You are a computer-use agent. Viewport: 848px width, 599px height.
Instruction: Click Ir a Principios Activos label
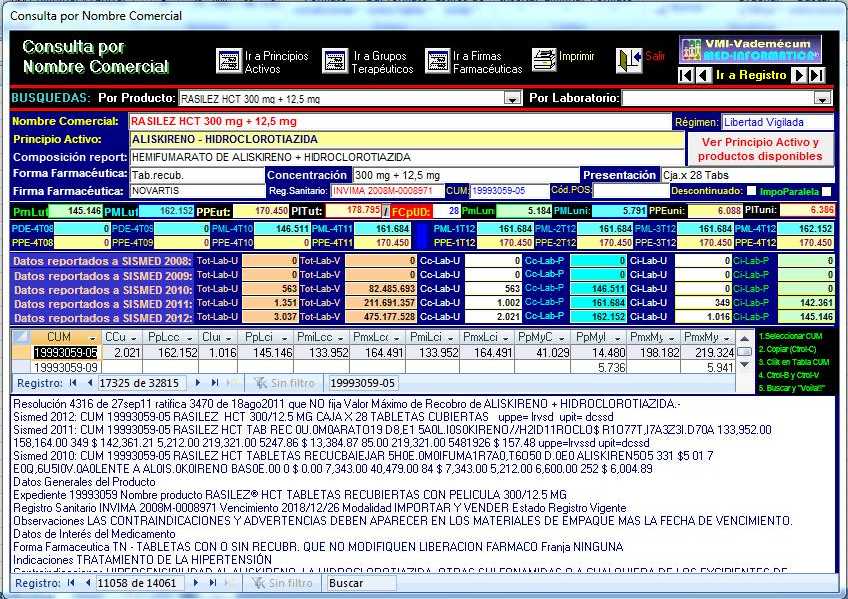[276, 62]
